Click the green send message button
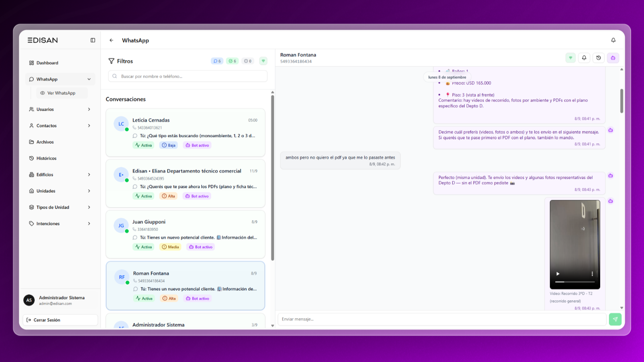Image resolution: width=644 pixels, height=362 pixels. (x=615, y=319)
